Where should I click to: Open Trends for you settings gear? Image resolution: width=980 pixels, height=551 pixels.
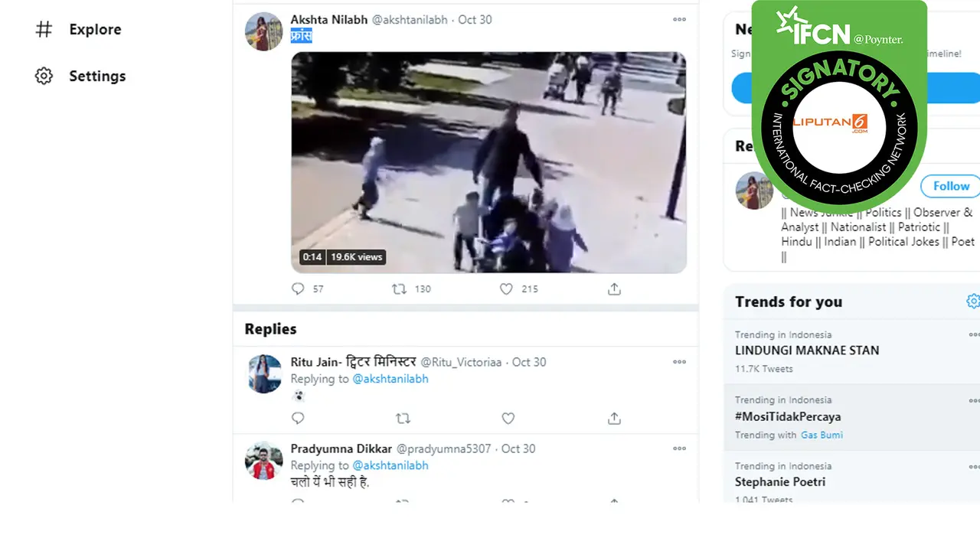click(x=972, y=302)
